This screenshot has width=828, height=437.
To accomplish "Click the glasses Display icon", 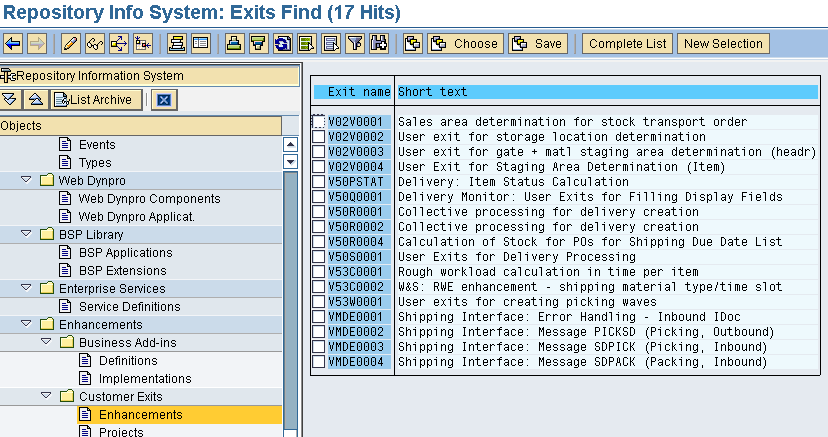I will (x=95, y=44).
